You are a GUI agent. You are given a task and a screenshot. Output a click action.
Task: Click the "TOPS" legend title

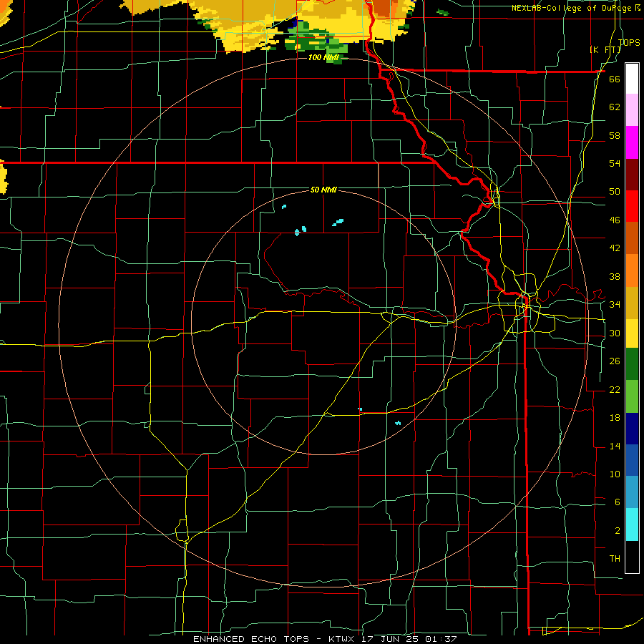click(629, 42)
